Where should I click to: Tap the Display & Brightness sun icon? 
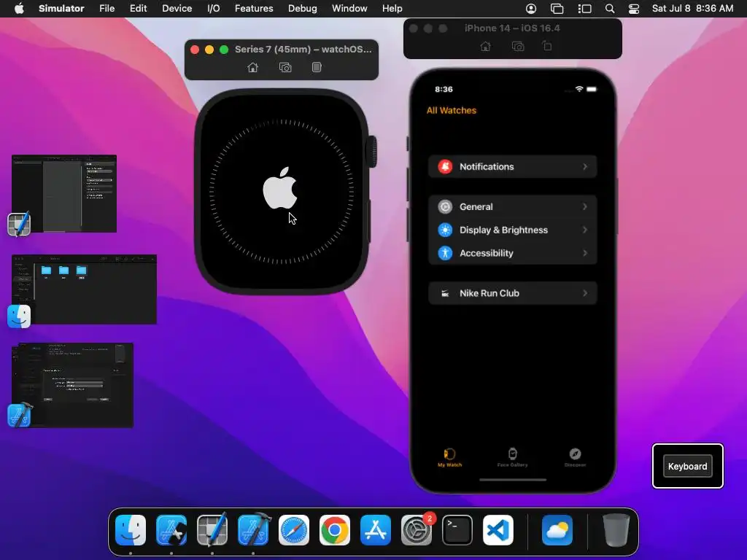pos(445,230)
